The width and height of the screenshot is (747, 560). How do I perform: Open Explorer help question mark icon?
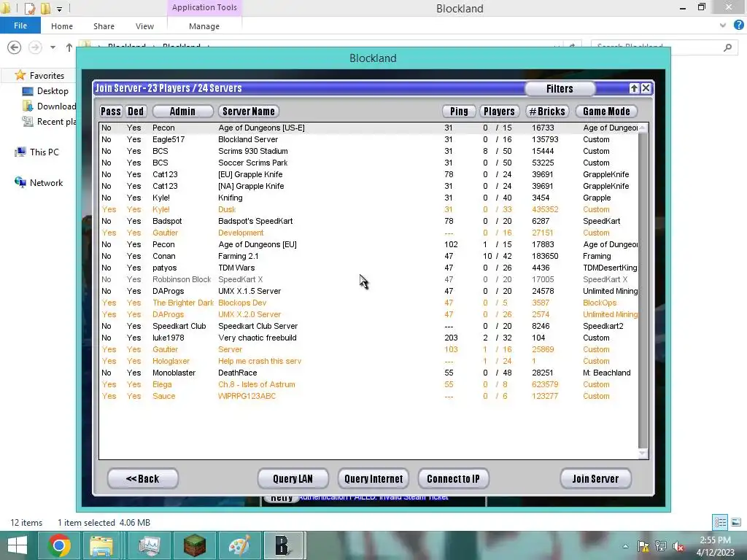pyautogui.click(x=738, y=26)
